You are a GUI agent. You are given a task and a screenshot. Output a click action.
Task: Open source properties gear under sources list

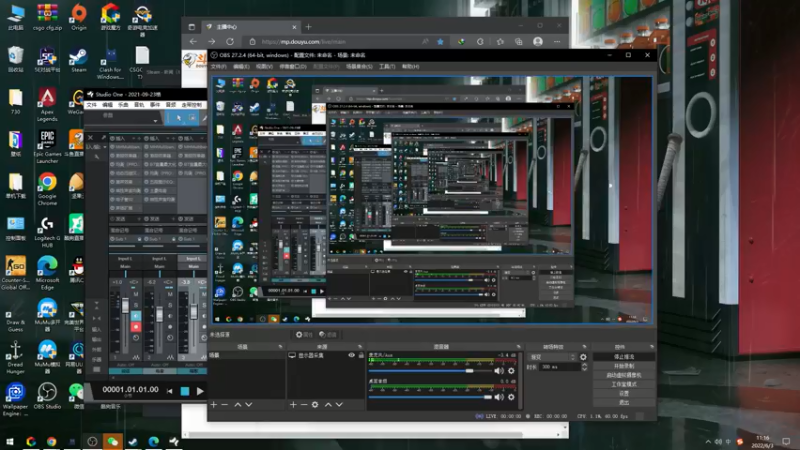pos(315,405)
